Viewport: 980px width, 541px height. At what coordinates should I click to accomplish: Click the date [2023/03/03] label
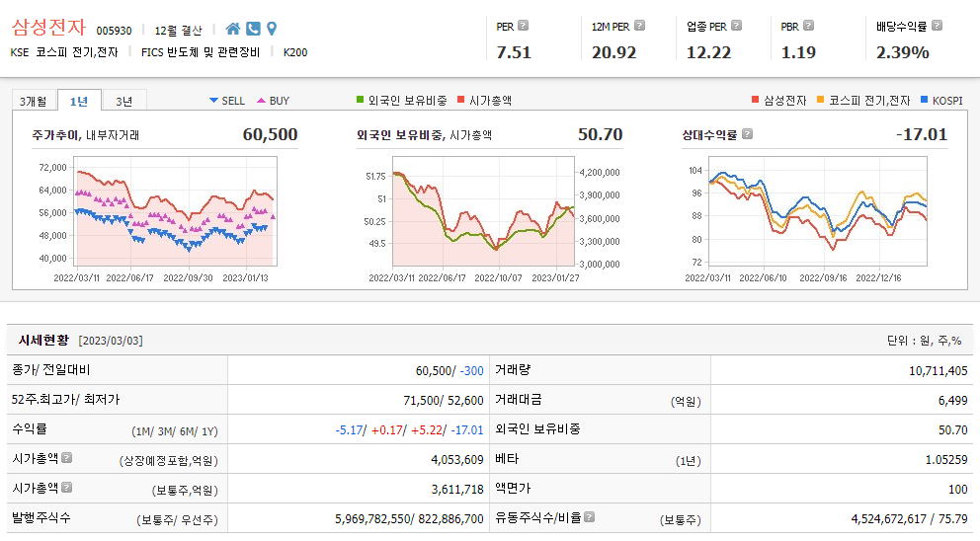pyautogui.click(x=111, y=341)
